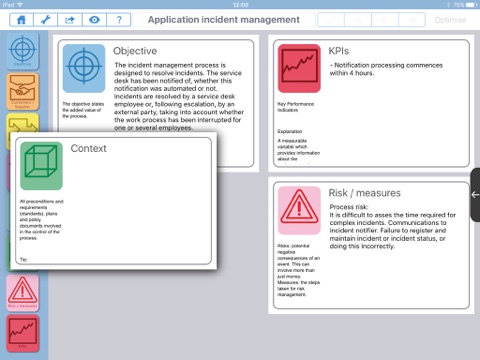Open the wrench settings tool
The width and height of the screenshot is (480, 360).
tap(46, 20)
